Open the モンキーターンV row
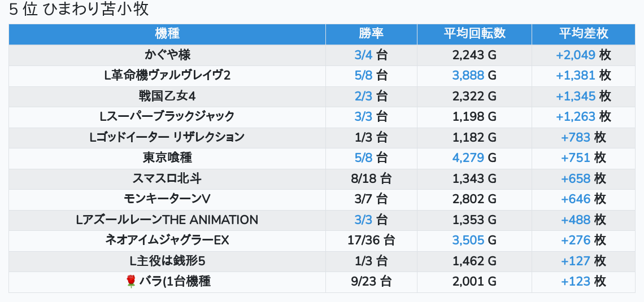The width and height of the screenshot is (644, 302). click(167, 199)
